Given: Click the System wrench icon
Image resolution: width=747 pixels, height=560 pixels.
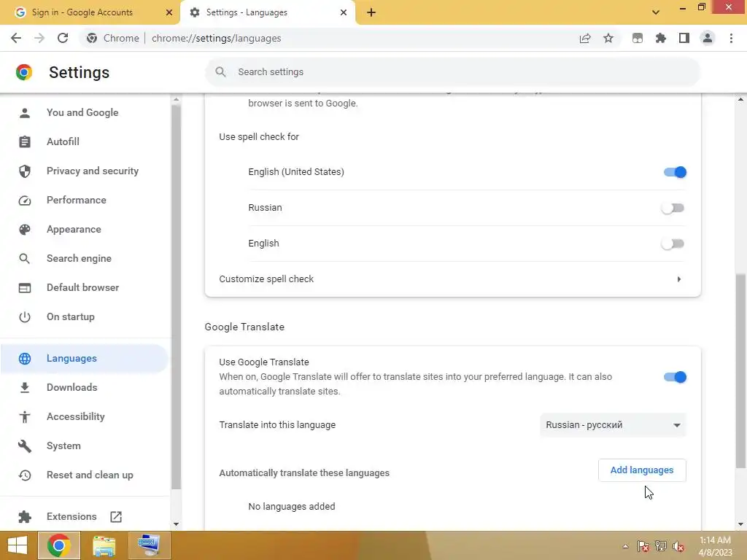Looking at the screenshot, I should pos(25,446).
